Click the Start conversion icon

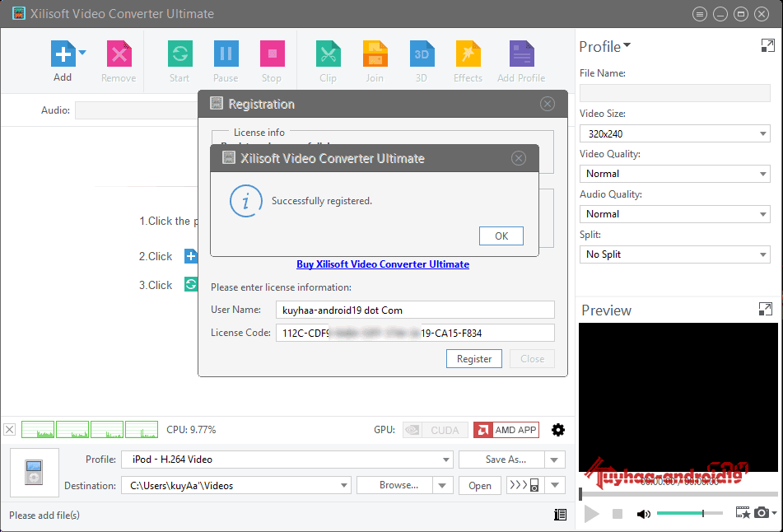pyautogui.click(x=179, y=54)
